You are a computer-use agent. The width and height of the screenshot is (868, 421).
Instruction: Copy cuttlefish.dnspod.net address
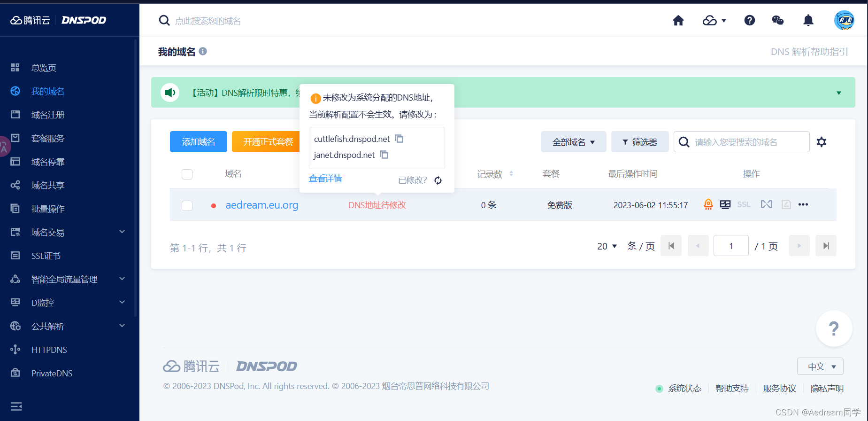tap(399, 139)
